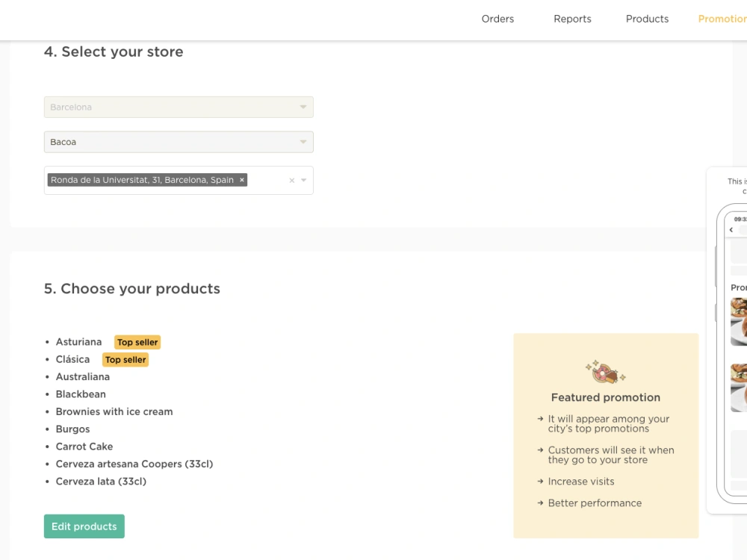Clear all selected addresses with the X icon
This screenshot has height=560, width=747.
292,181
